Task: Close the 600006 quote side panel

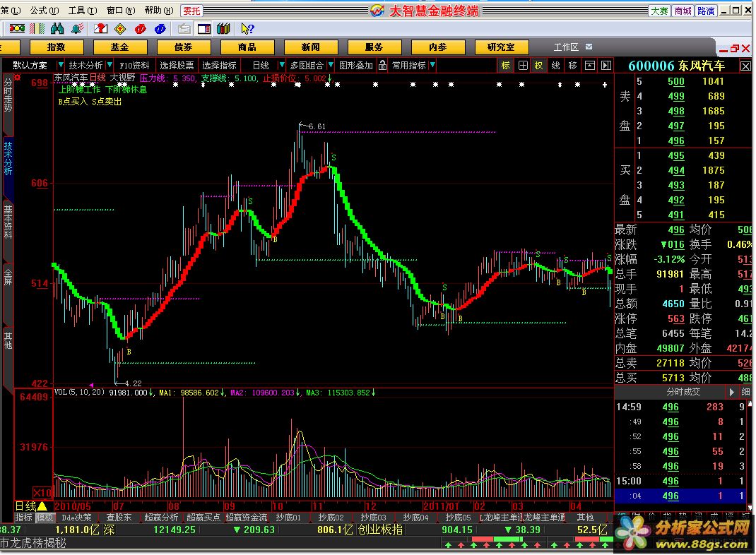Action: click(x=745, y=66)
